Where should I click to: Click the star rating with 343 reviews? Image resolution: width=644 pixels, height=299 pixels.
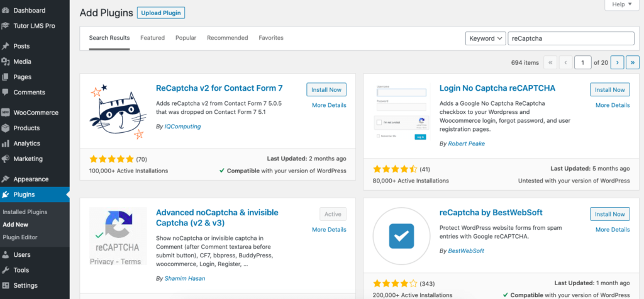click(395, 284)
